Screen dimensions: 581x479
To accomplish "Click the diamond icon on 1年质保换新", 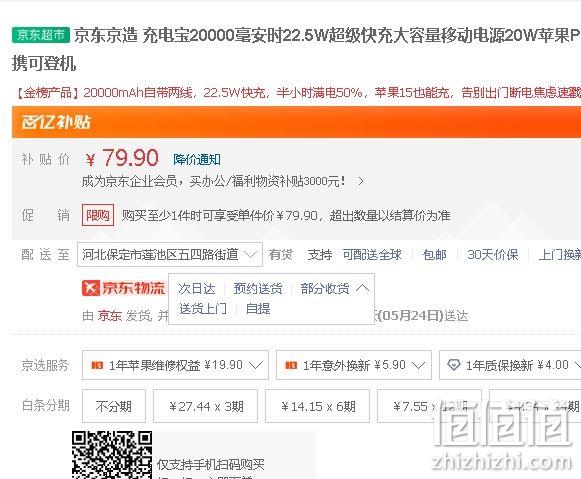I will click(454, 365).
